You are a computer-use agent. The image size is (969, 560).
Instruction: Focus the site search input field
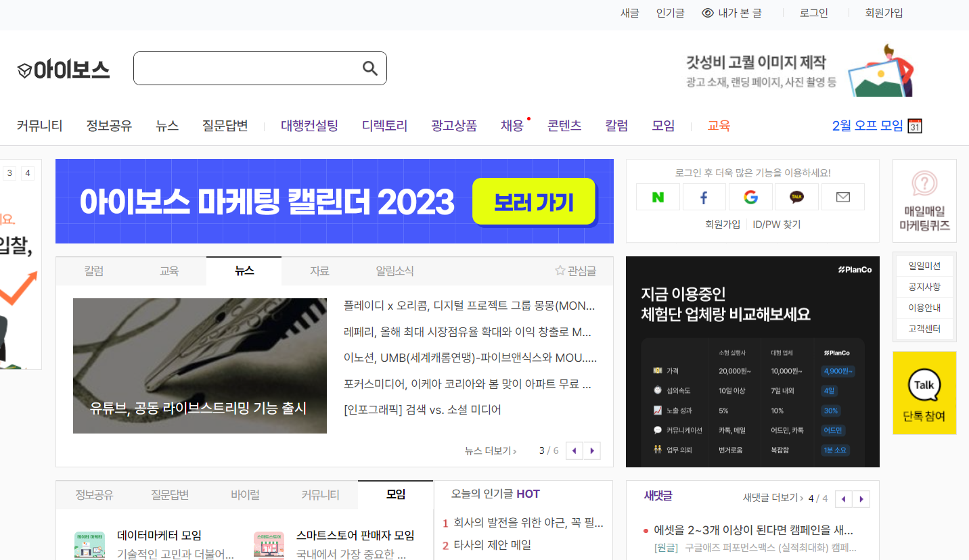[x=248, y=68]
